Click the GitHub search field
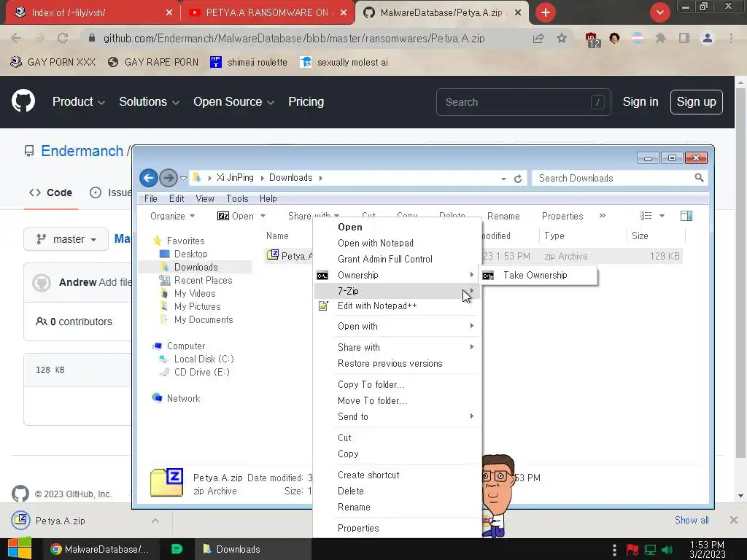Screen dimensions: 747x560 tap(523, 102)
